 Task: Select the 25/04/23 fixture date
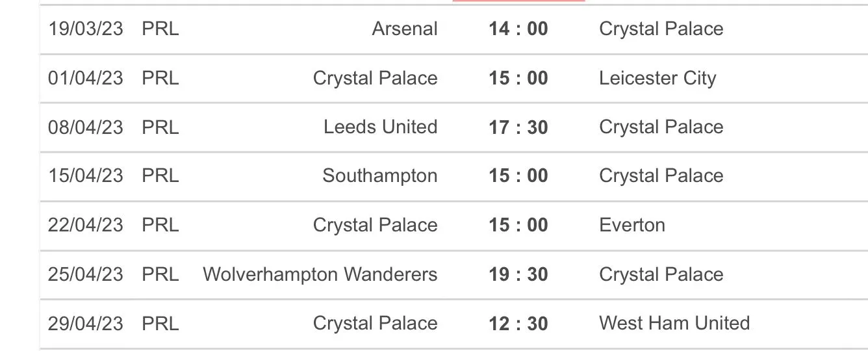[85, 274]
